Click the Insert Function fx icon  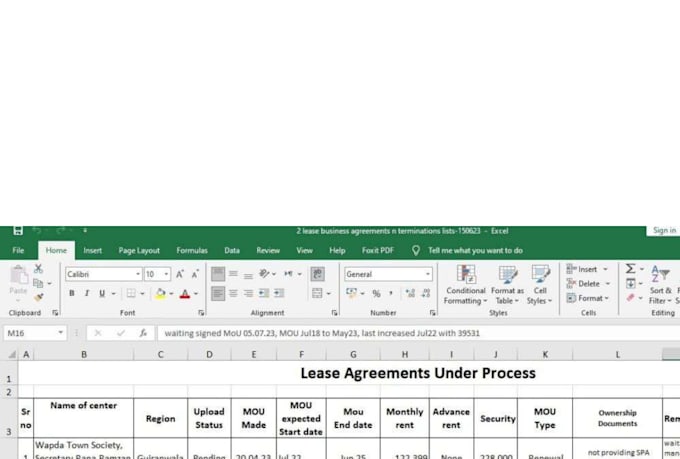point(143,333)
